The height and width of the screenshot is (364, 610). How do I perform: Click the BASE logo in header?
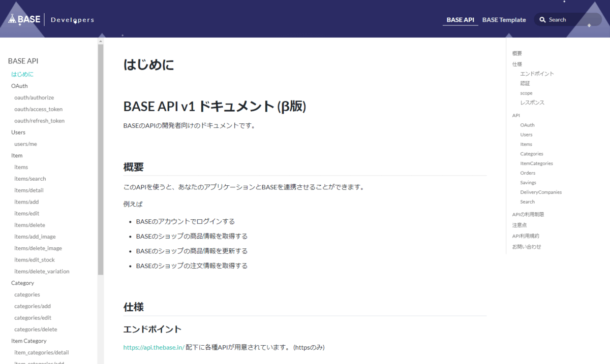coord(24,20)
